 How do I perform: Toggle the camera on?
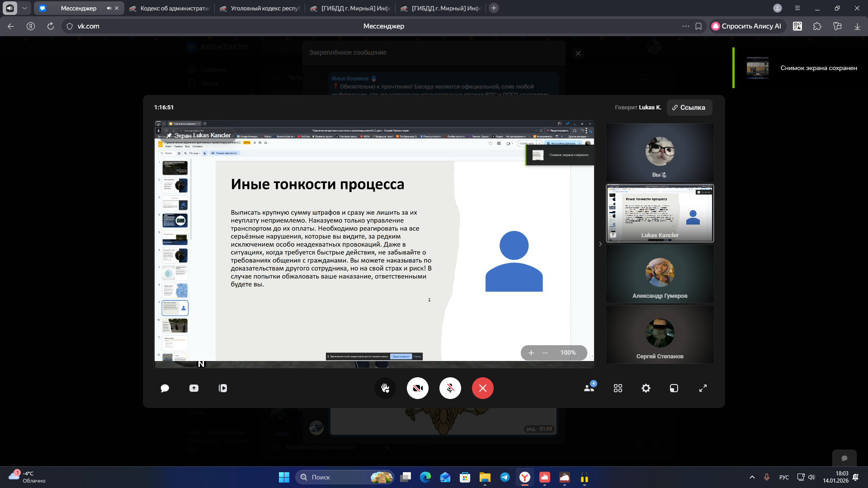418,388
